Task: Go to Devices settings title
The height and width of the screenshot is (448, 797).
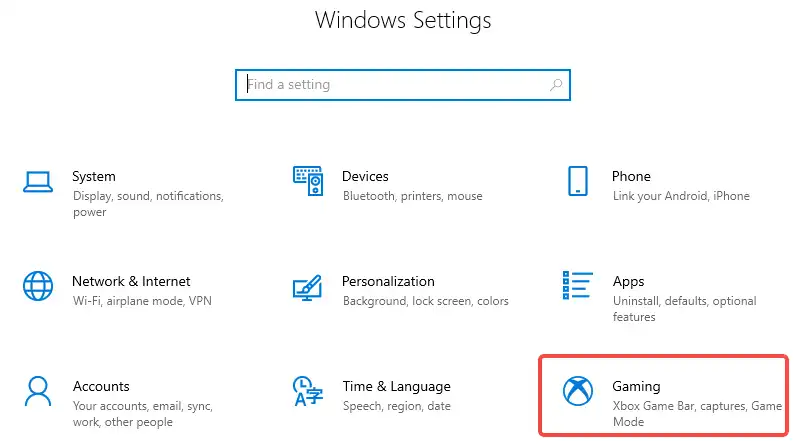Action: coord(365,176)
